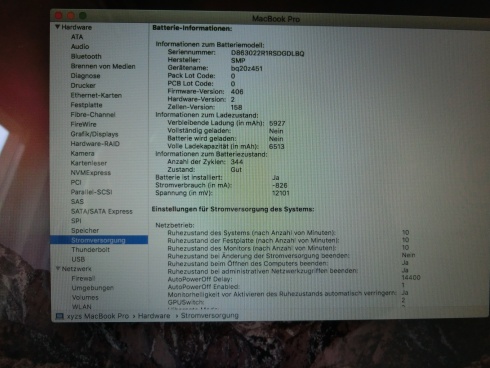
Task: Click xyzs MacBook Pro in path bar
Action: point(98,316)
